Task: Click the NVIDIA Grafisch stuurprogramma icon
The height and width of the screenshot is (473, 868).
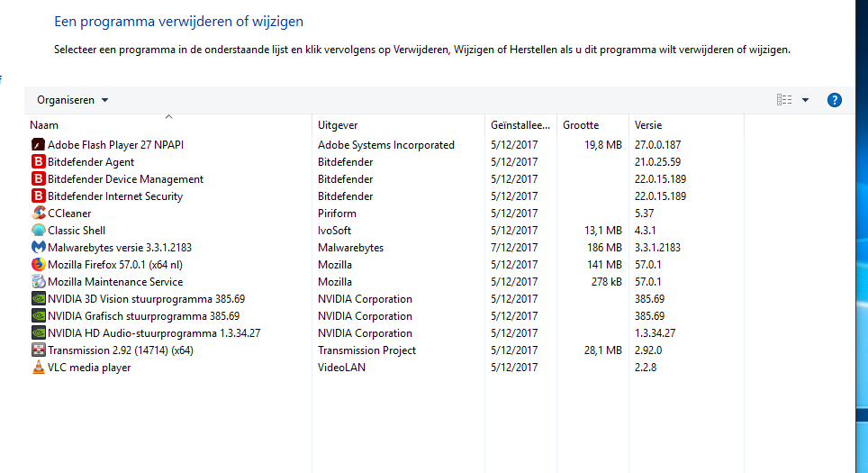Action: click(x=38, y=316)
